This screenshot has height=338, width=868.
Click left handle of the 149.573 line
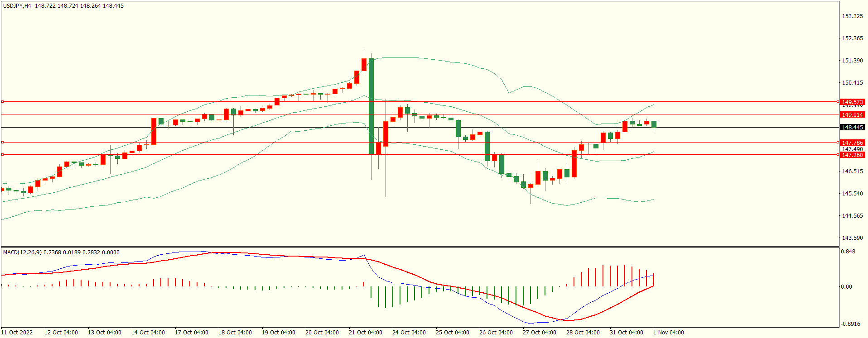2,102
